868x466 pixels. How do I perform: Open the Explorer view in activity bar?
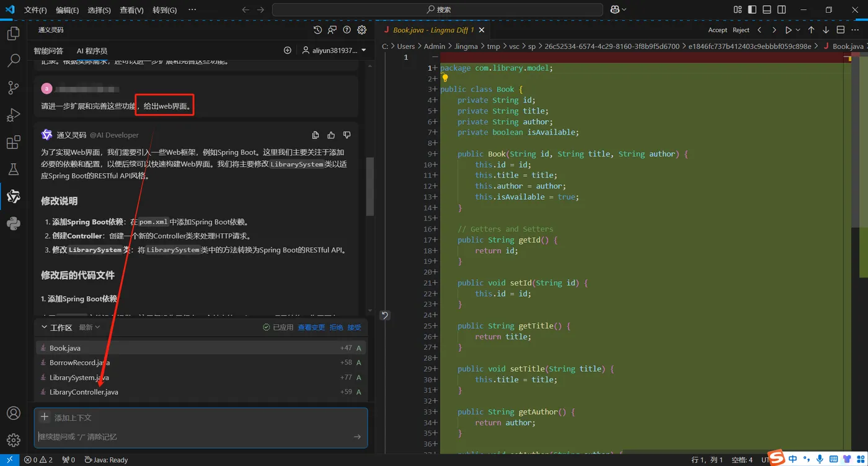(13, 34)
